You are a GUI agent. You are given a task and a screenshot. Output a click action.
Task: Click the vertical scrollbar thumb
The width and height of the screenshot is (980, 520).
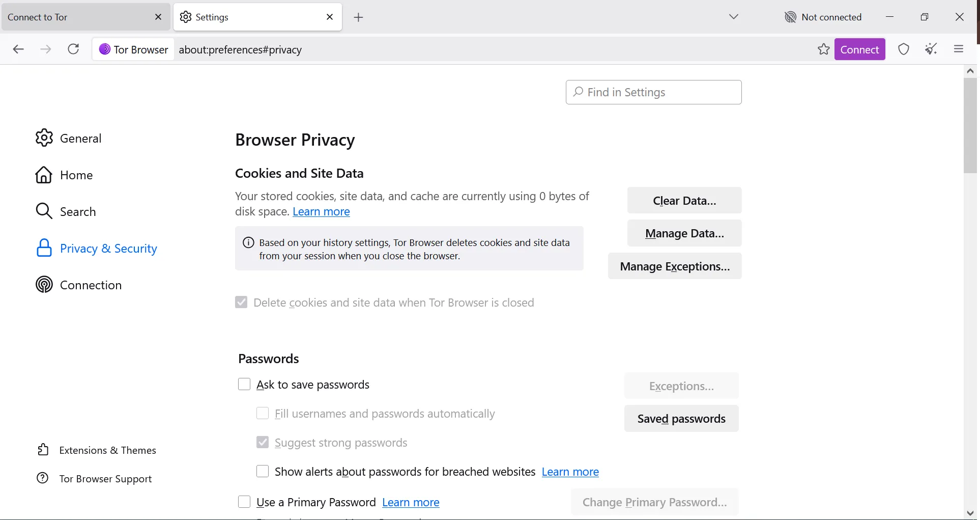pyautogui.click(x=970, y=125)
